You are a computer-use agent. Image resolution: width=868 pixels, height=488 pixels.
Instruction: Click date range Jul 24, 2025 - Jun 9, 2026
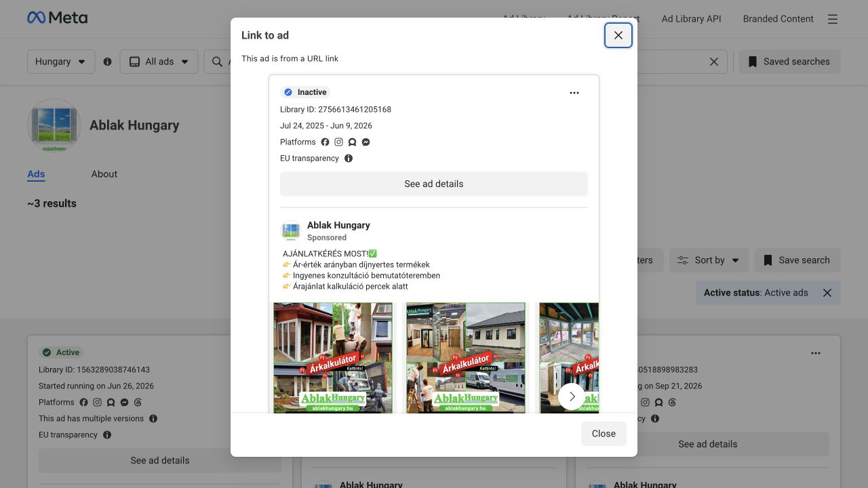(x=326, y=125)
